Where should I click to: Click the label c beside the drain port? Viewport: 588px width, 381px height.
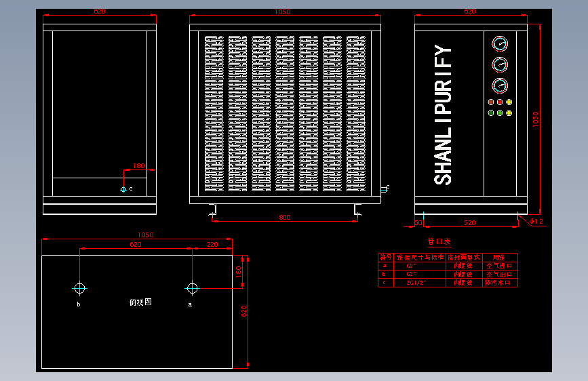(131, 188)
